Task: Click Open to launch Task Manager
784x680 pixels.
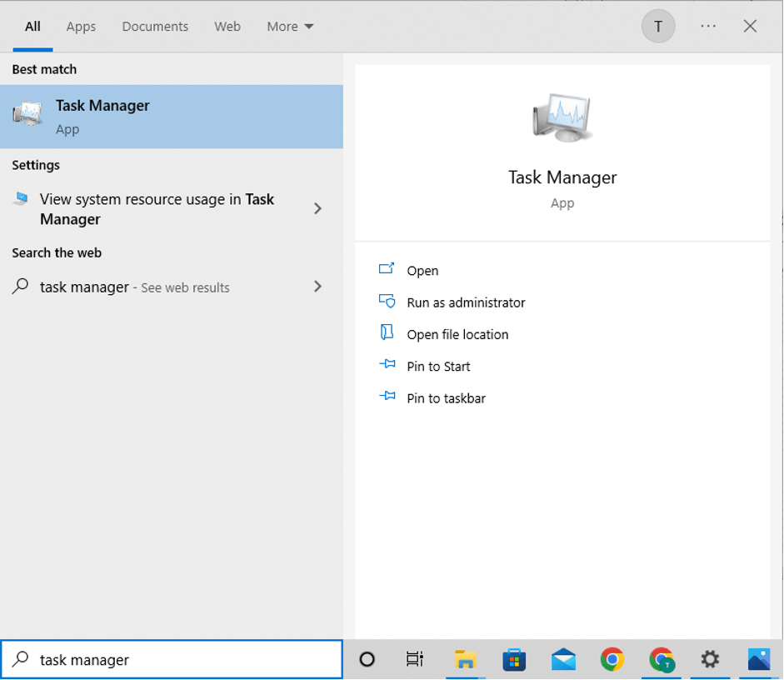Action: coord(422,271)
